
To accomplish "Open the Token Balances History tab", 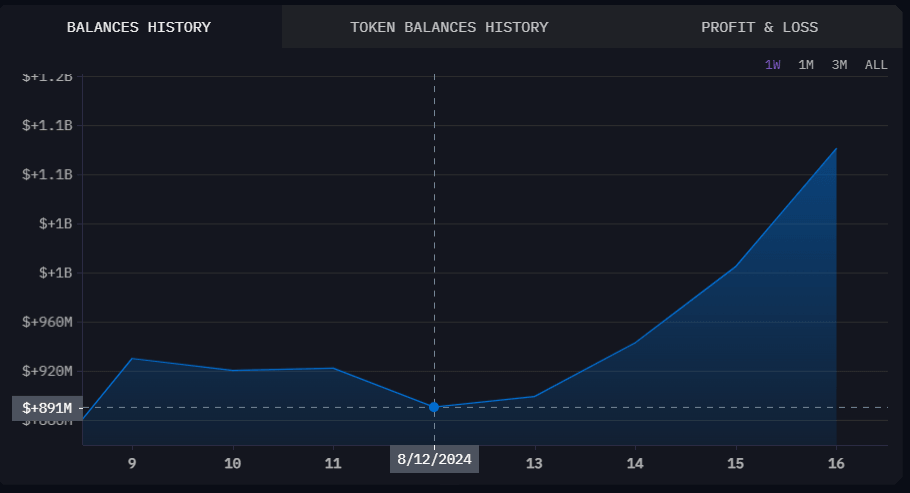I will tap(449, 27).
